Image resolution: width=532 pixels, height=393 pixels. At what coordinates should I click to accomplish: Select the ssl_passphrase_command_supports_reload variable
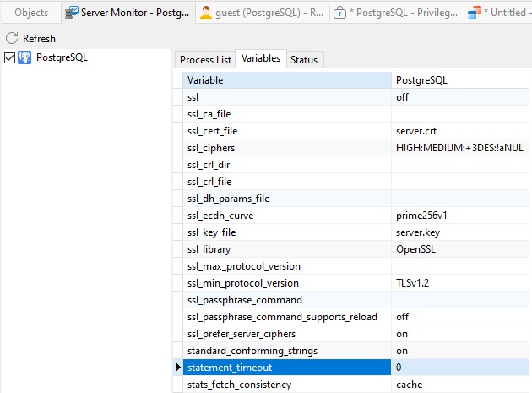pyautogui.click(x=287, y=317)
